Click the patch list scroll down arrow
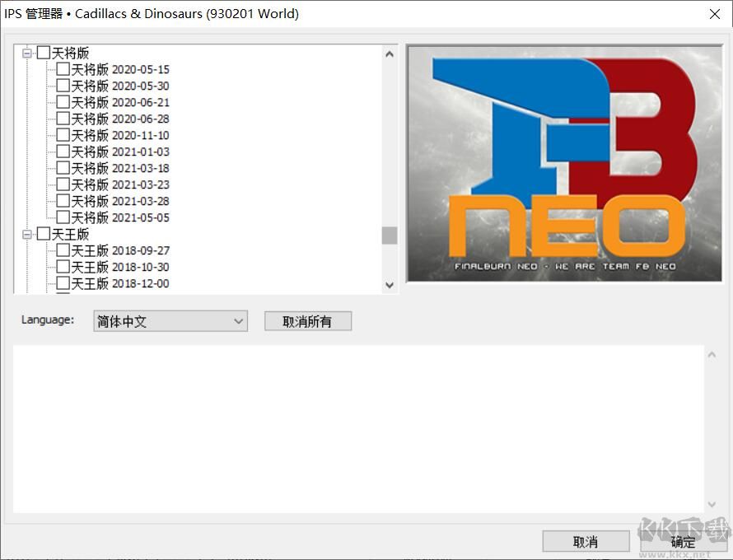 [x=390, y=285]
